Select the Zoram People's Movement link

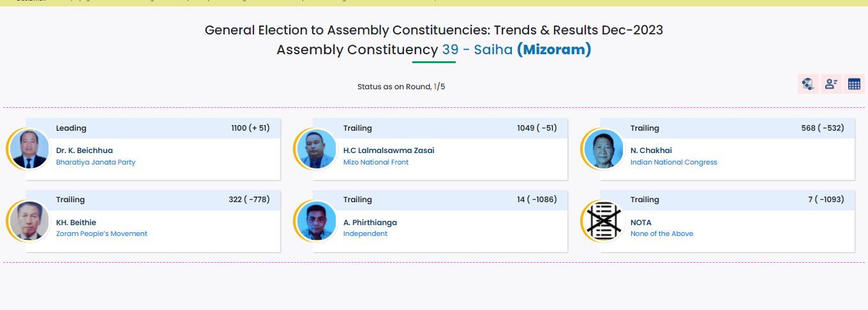pyautogui.click(x=101, y=233)
